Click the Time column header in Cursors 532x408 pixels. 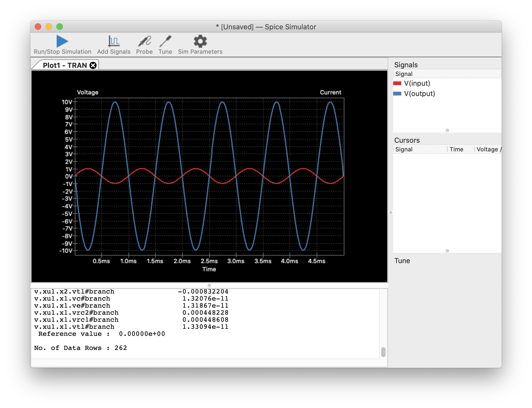pyautogui.click(x=460, y=149)
